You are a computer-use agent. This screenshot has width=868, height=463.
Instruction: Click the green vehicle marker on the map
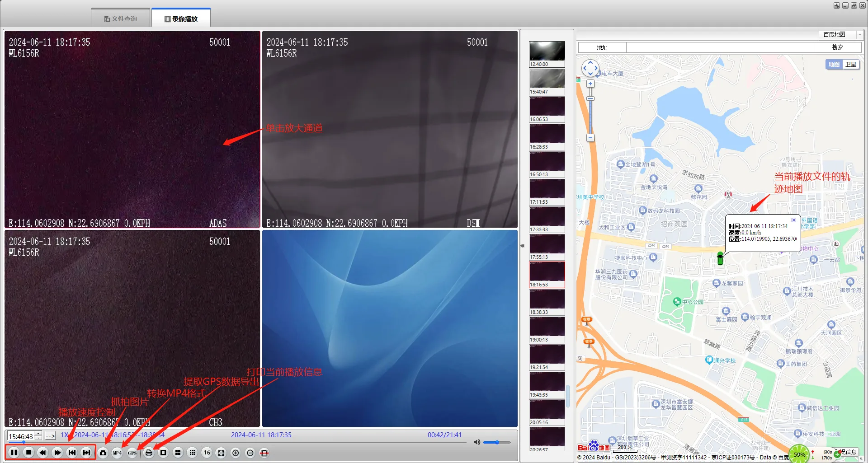coord(720,258)
